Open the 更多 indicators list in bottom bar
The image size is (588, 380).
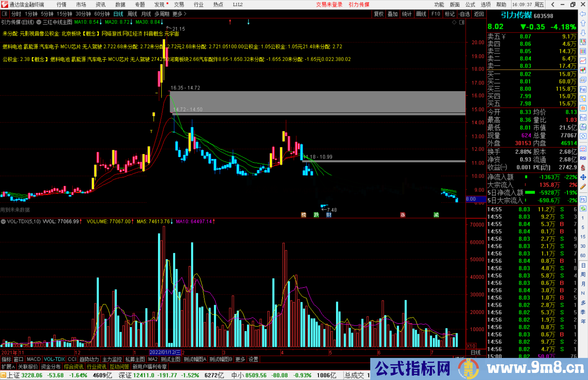(x=240, y=359)
